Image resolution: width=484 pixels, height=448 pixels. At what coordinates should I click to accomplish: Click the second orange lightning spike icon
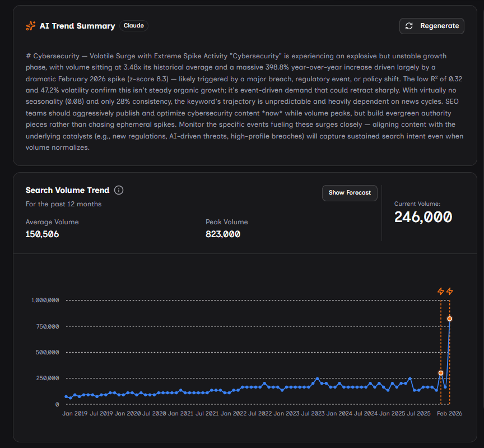click(450, 291)
